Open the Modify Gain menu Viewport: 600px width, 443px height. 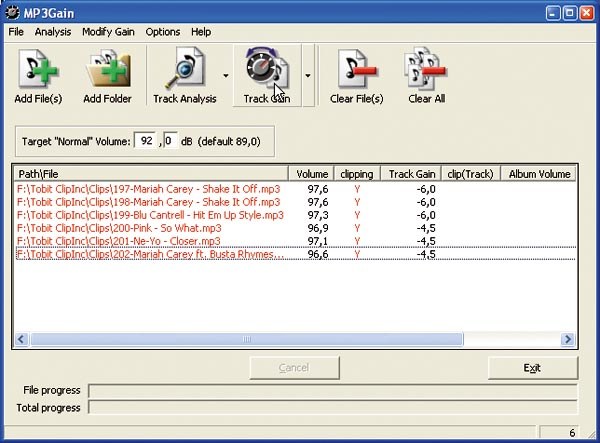tap(109, 32)
